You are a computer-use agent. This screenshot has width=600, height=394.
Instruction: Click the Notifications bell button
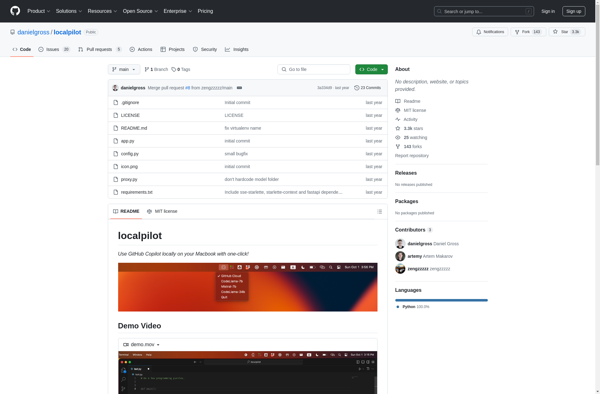(x=490, y=32)
